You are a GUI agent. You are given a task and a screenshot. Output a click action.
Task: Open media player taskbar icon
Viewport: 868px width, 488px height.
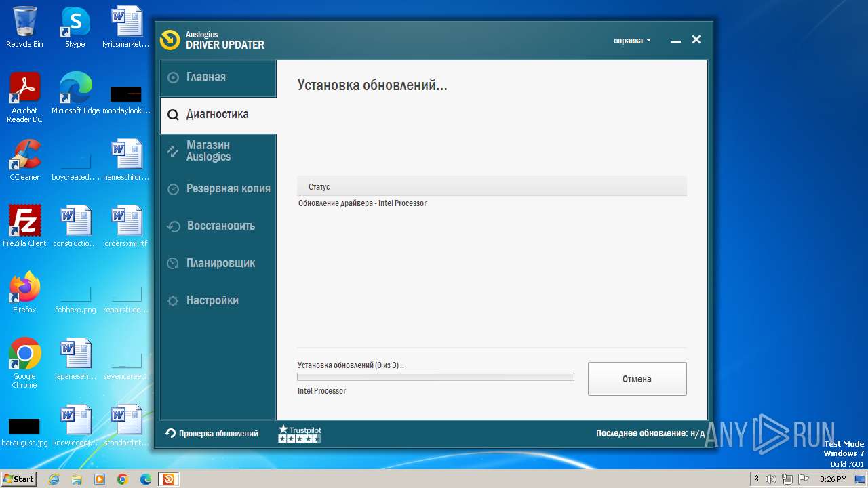point(100,479)
